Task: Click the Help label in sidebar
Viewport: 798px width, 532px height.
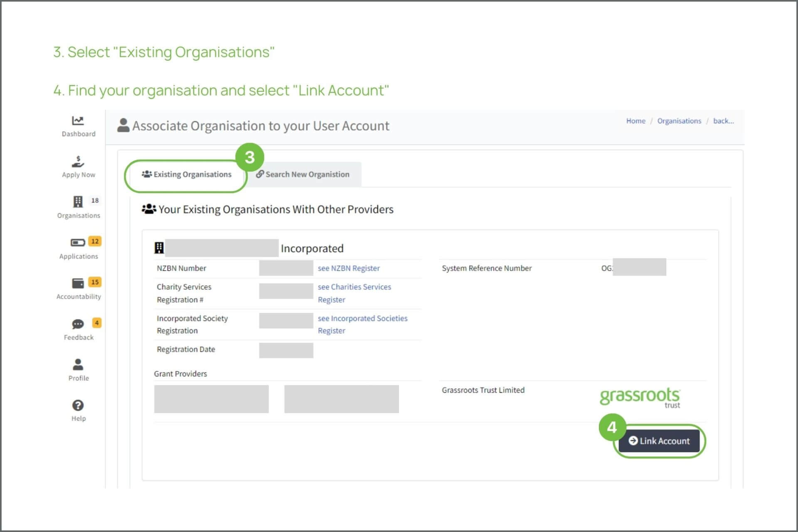Action: 79,419
